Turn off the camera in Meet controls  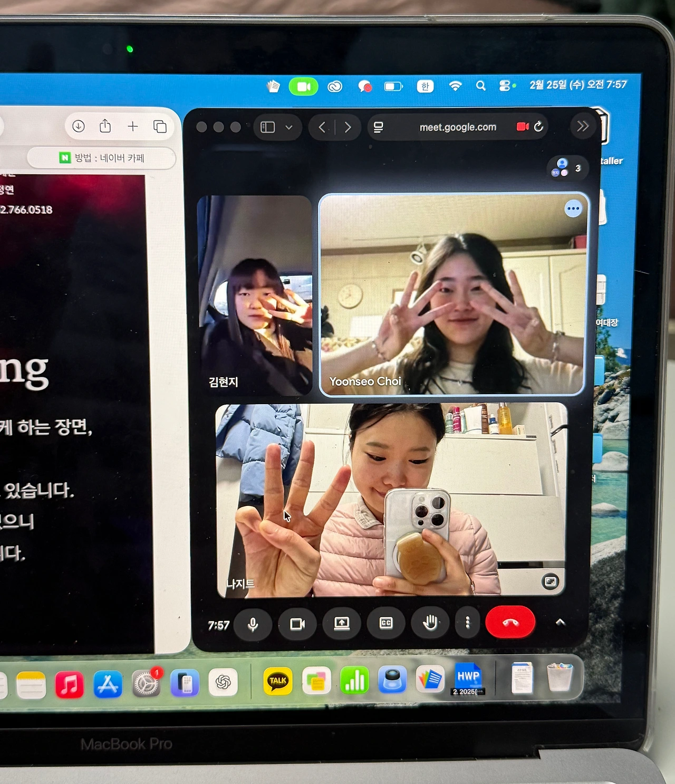pyautogui.click(x=297, y=624)
